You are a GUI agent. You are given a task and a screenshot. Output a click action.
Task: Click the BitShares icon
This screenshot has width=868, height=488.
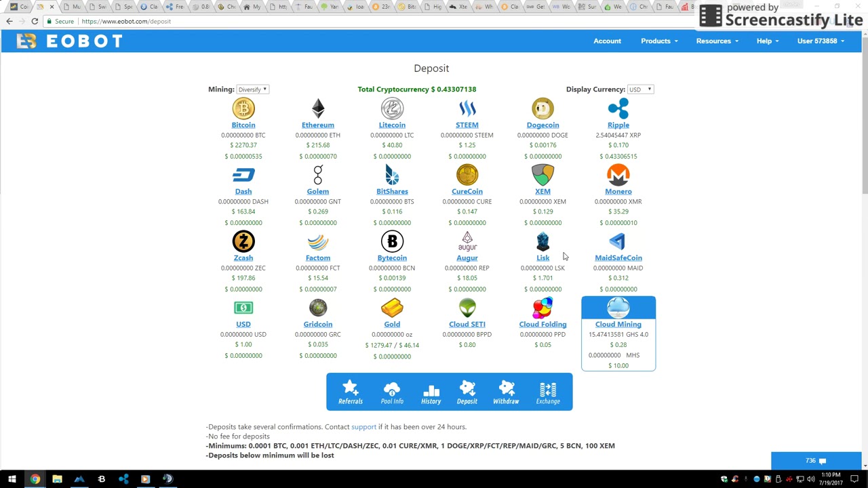392,175
